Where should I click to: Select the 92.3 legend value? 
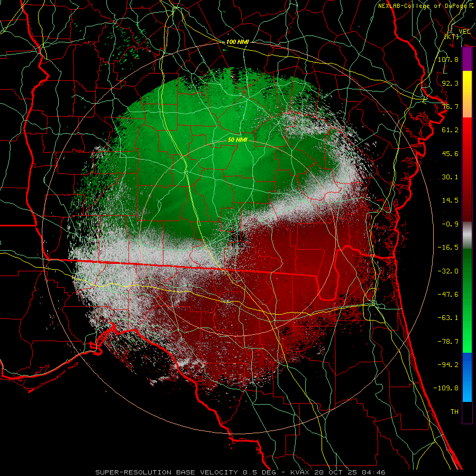click(450, 83)
